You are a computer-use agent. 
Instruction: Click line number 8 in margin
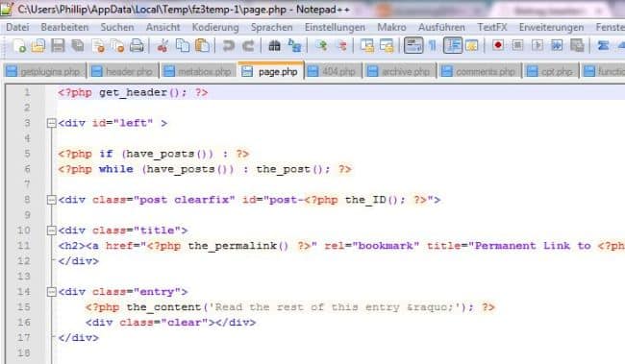27,200
